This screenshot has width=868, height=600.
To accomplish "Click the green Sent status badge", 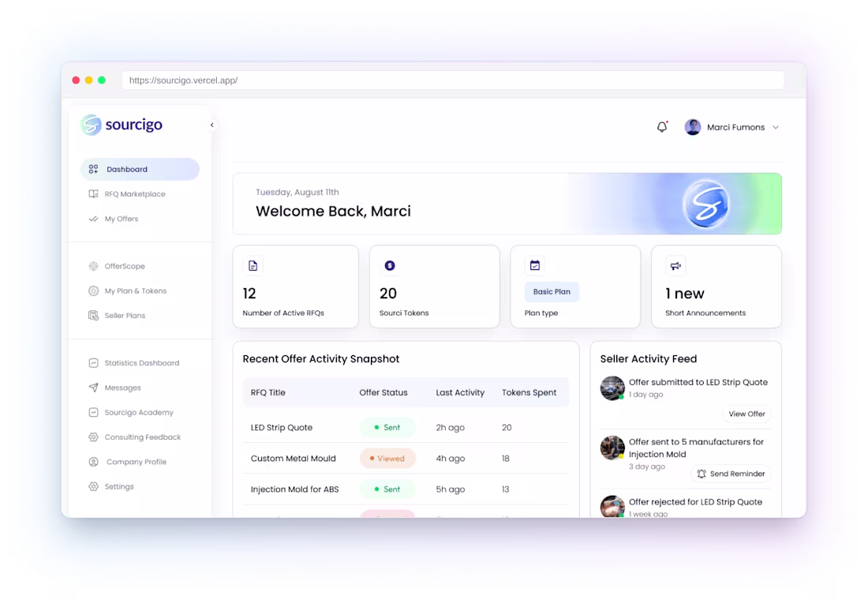I will point(387,426).
